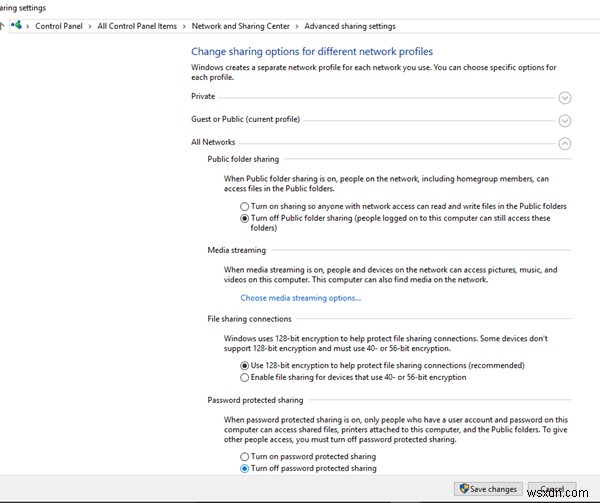The width and height of the screenshot is (600, 503).
Task: Open dropdown arrow before Control Panel breadcrumb
Action: point(28,26)
